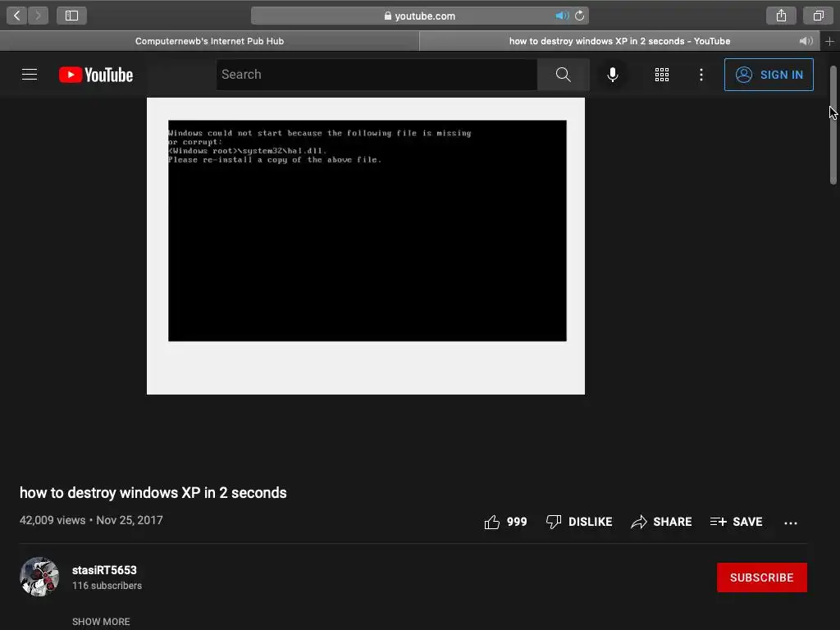840x630 pixels.
Task: Open the stasiRT5653 channel name link
Action: (x=104, y=570)
